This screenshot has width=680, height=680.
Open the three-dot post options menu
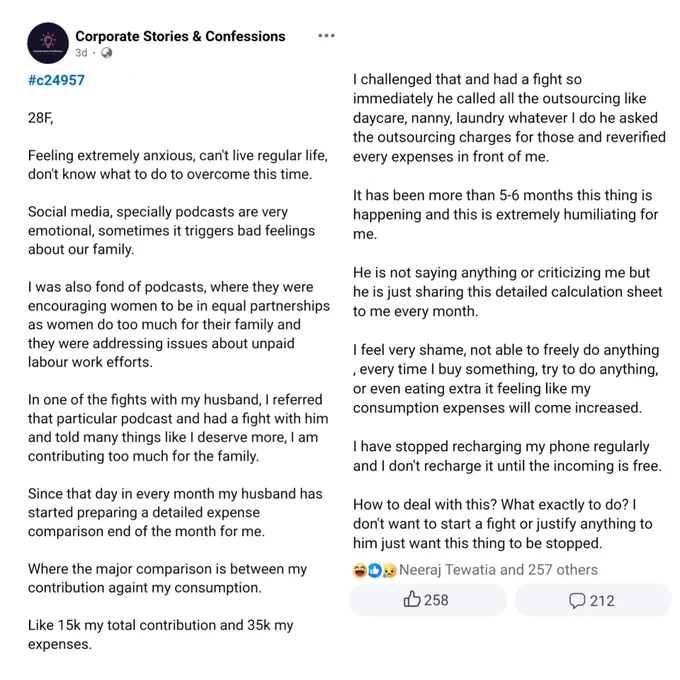click(326, 36)
